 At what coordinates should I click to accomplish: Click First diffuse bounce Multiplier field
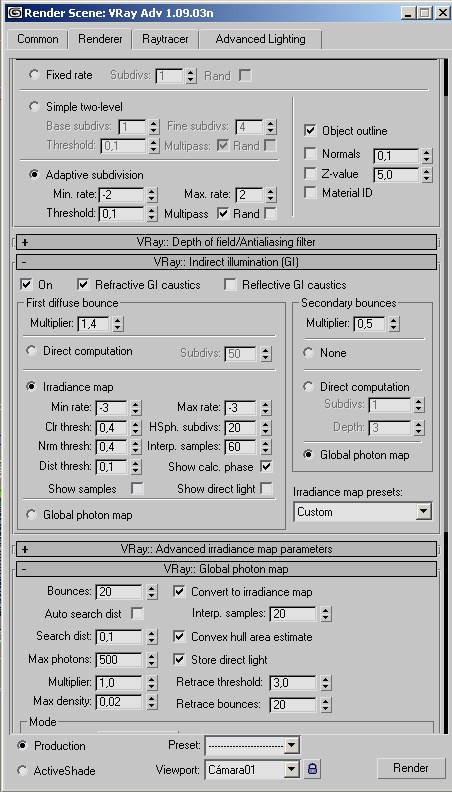[x=93, y=324]
